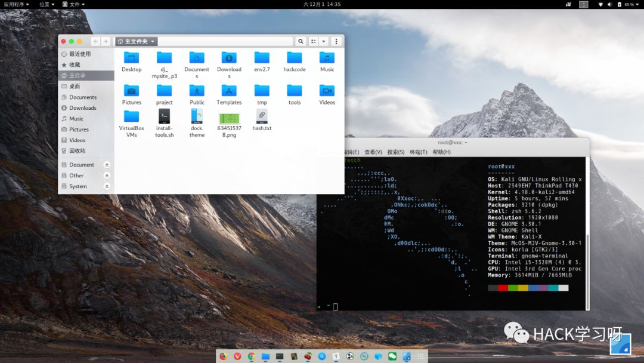Open the search icon in file manager
The image size is (644, 363).
[x=301, y=41]
